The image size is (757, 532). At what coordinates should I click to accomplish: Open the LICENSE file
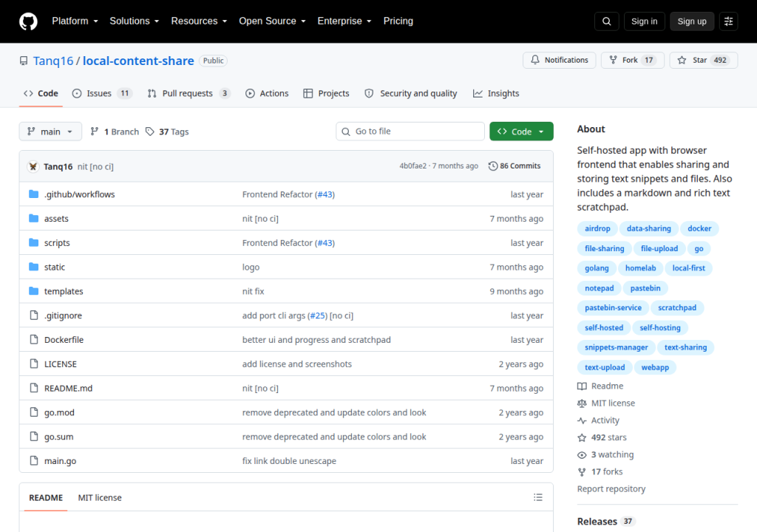pos(61,364)
